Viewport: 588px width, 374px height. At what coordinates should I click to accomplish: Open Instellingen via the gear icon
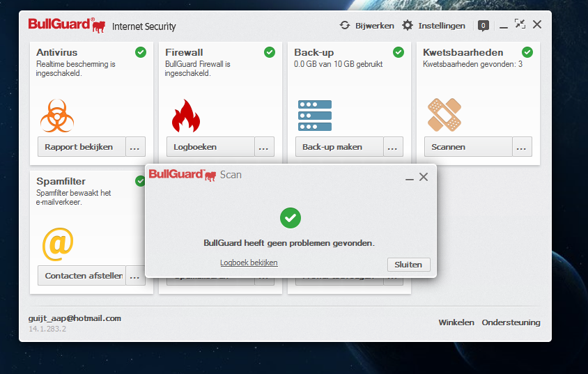click(408, 25)
